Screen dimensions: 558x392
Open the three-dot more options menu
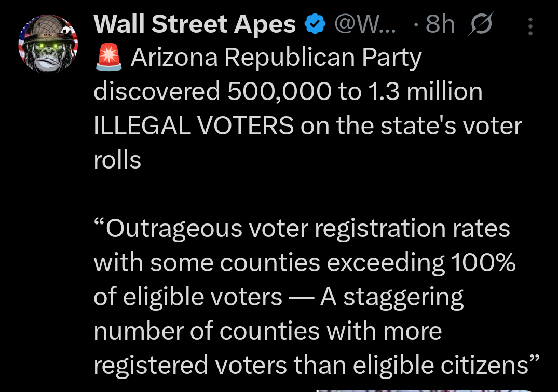[x=530, y=26]
